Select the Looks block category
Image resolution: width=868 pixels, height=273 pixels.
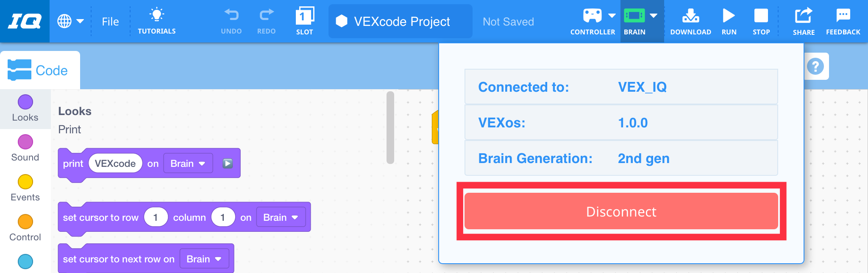tap(25, 109)
